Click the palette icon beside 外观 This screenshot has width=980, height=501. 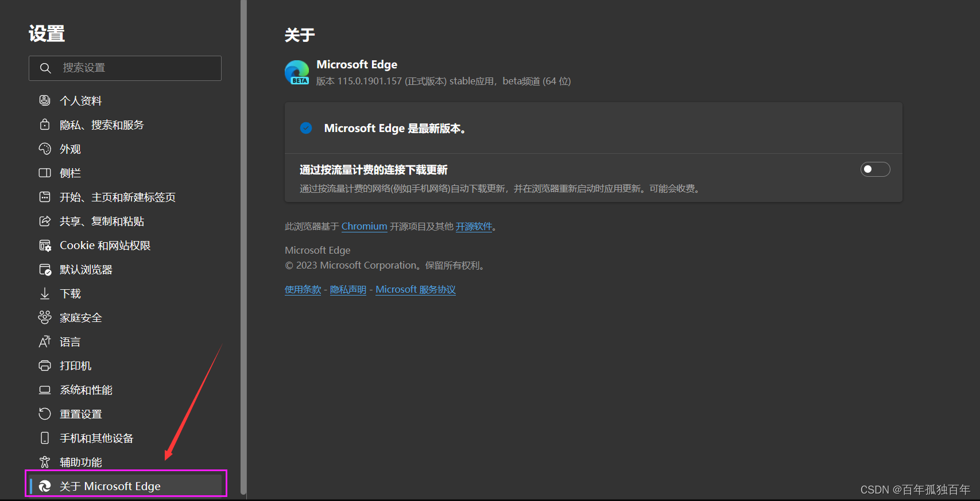(45, 149)
